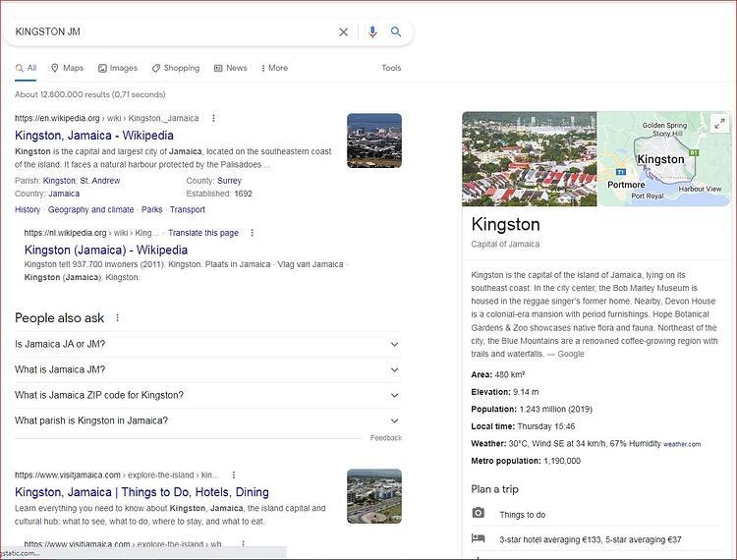This screenshot has width=737, height=560.
Task: Expand 'What is Jamaica ZIP code for Kingston?'
Action: pos(207,395)
